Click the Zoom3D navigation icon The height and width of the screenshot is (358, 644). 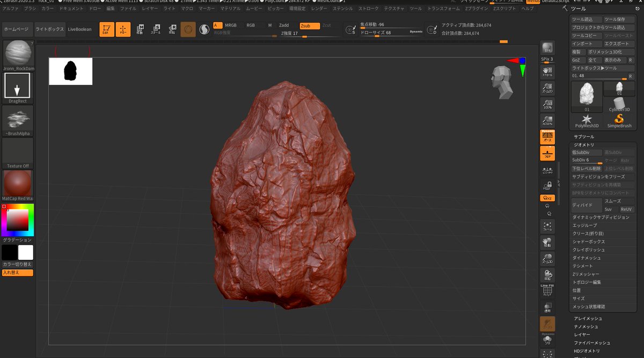547,259
